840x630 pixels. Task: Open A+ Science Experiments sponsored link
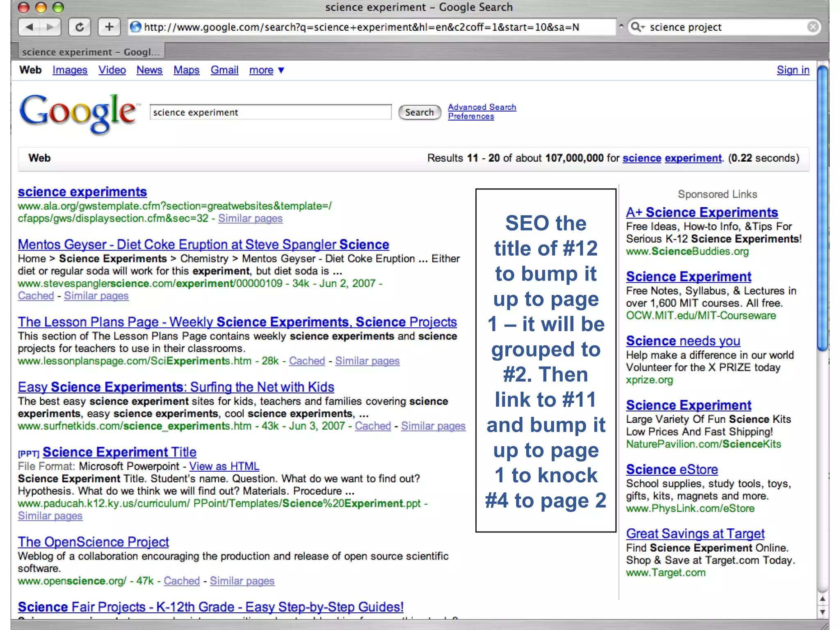pos(702,212)
